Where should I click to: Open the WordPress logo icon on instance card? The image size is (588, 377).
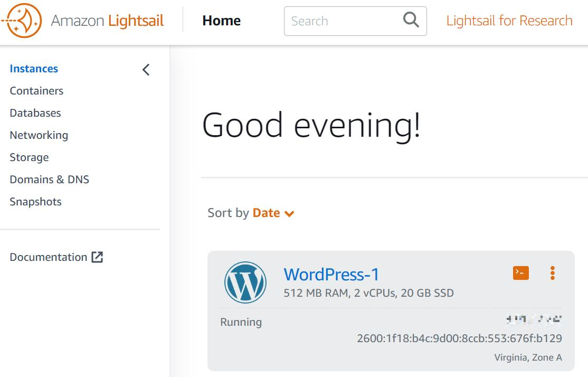(x=245, y=282)
